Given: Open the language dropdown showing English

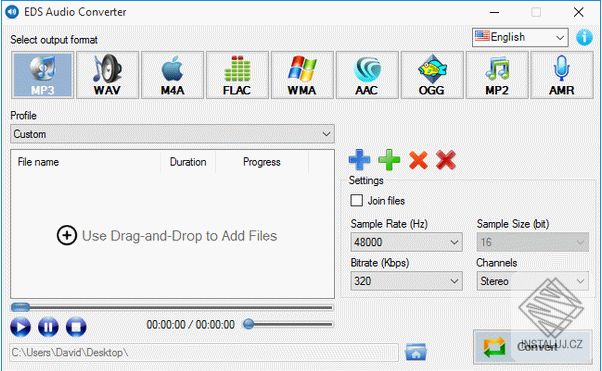Looking at the screenshot, I should [520, 37].
